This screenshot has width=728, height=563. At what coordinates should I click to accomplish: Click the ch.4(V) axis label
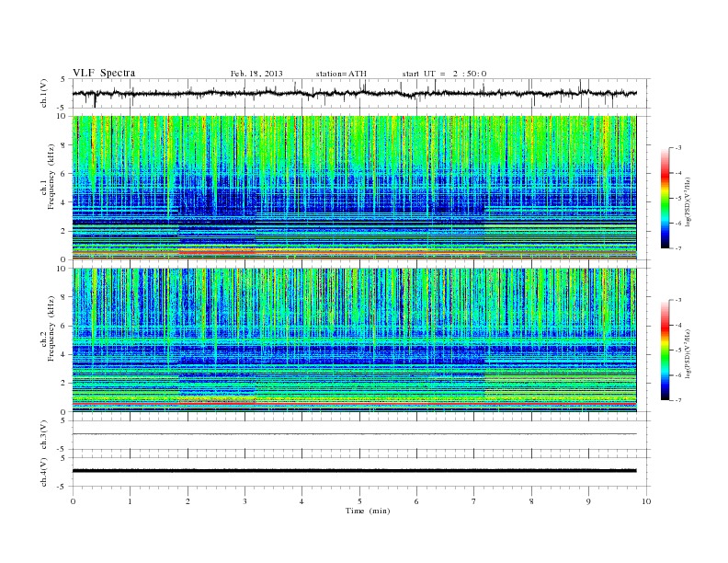tap(44, 472)
